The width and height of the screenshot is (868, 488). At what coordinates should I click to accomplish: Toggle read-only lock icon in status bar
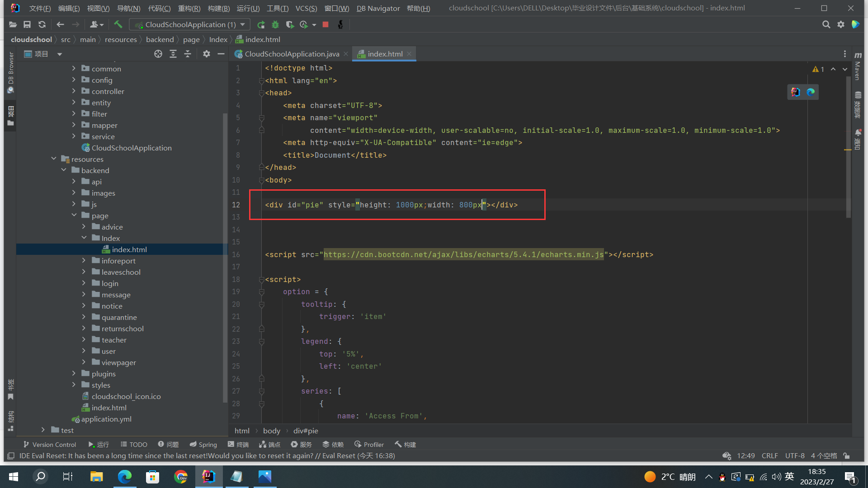click(x=847, y=456)
